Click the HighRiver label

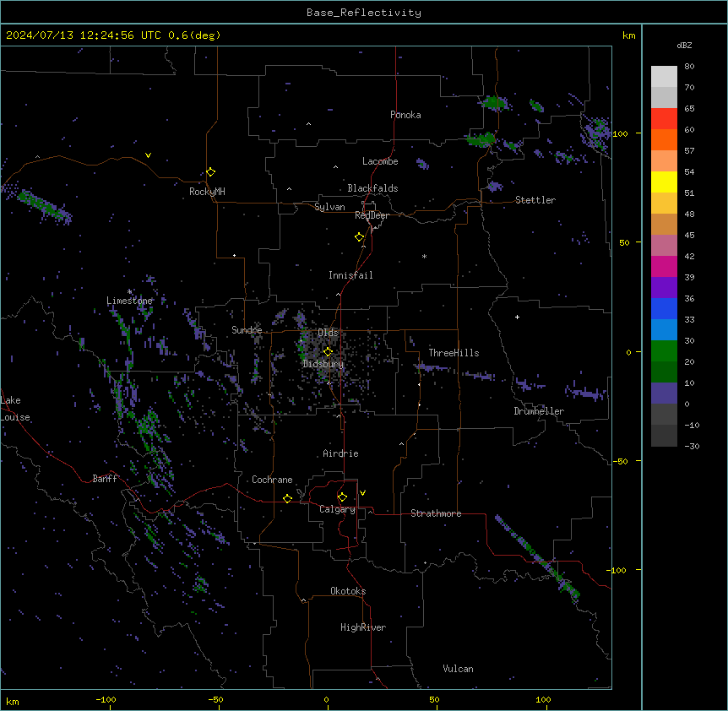363,627
